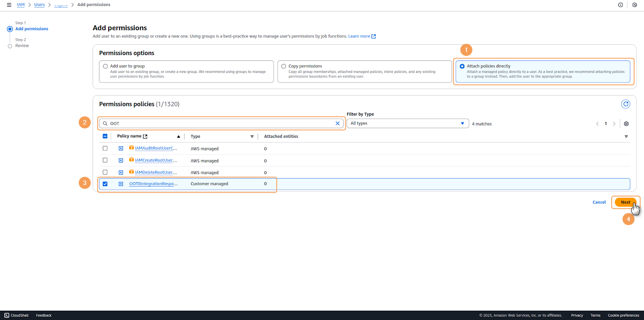Check the IAMCreateRootUser policy checkbox

[x=105, y=160]
